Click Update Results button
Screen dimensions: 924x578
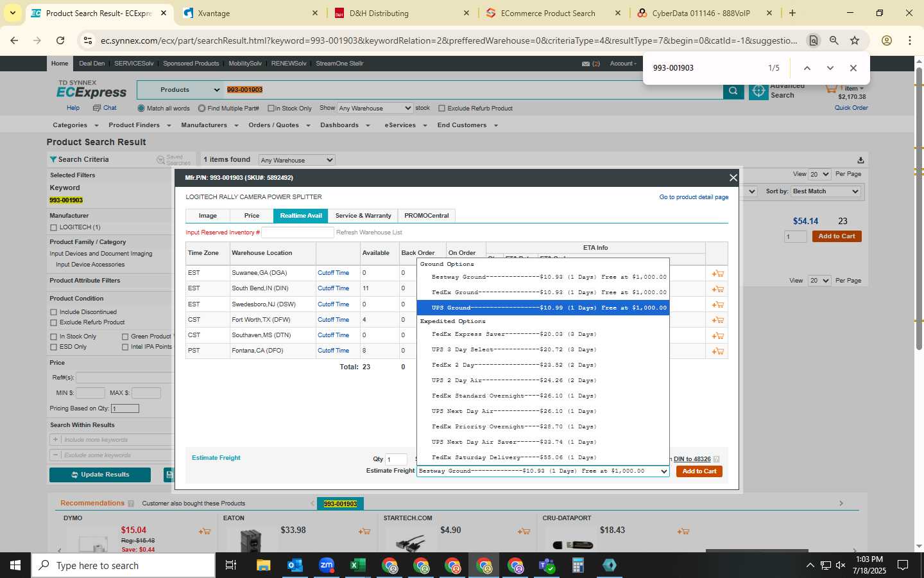[x=100, y=475]
